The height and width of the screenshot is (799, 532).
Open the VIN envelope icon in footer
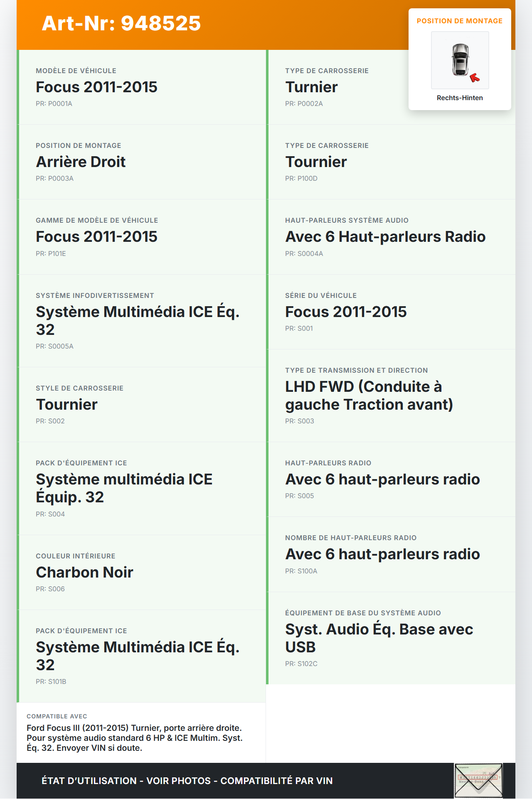[x=478, y=780]
